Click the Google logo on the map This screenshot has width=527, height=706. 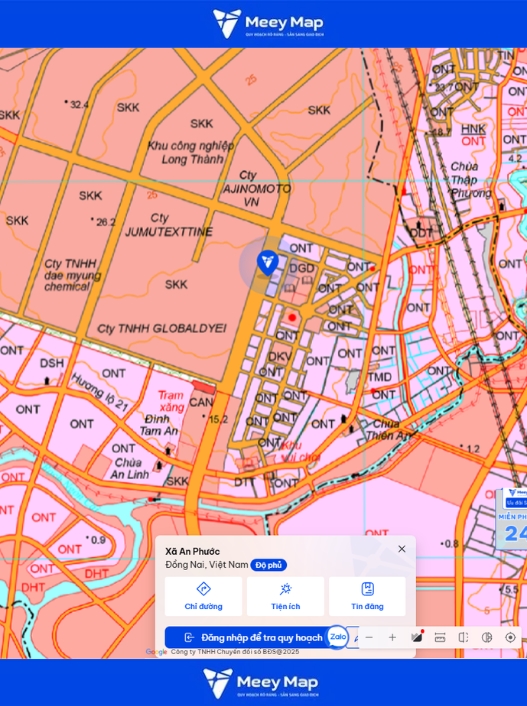[156, 652]
